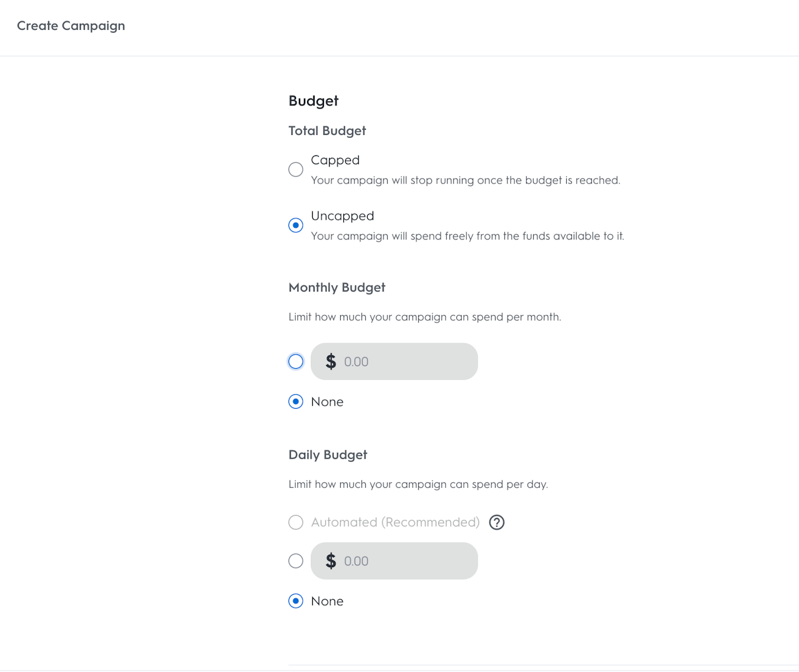Click the dollar sign in Monthly Budget field
Viewport: 799px width, 672px height.
coord(331,361)
